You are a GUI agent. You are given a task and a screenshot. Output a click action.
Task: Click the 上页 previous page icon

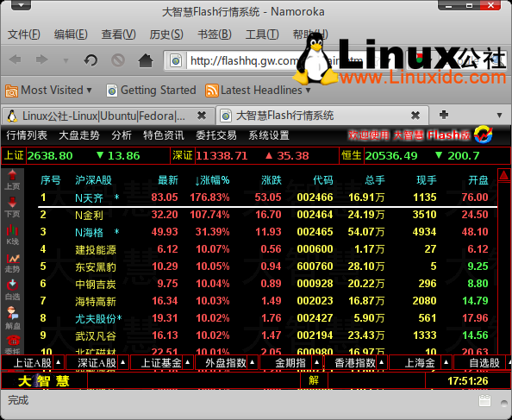(x=12, y=179)
